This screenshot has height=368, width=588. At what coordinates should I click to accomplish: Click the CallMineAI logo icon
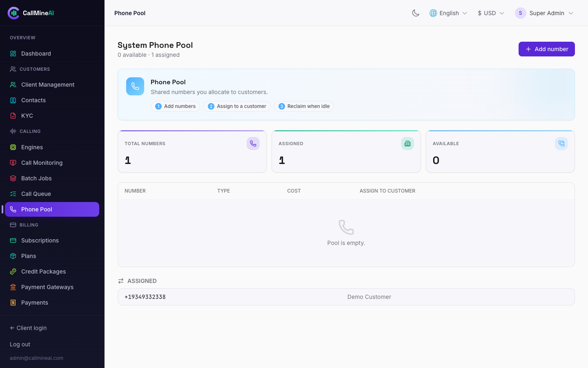click(13, 13)
